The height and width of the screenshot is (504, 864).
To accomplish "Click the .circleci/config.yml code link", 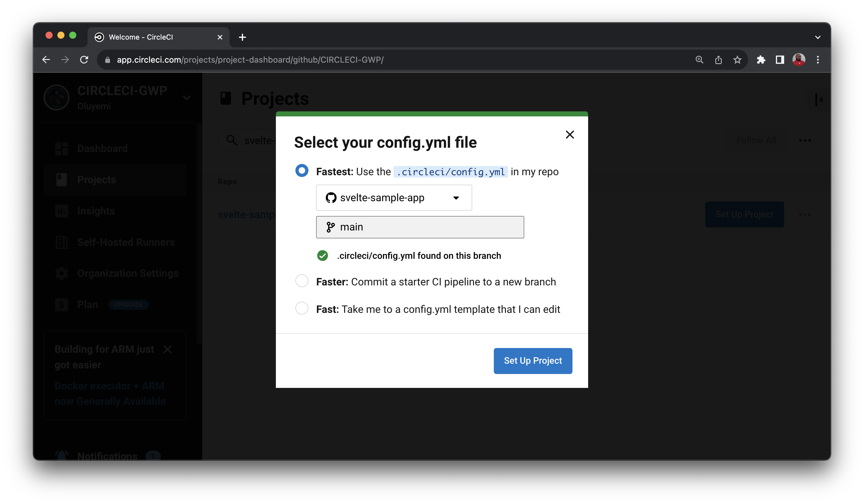I will point(451,172).
